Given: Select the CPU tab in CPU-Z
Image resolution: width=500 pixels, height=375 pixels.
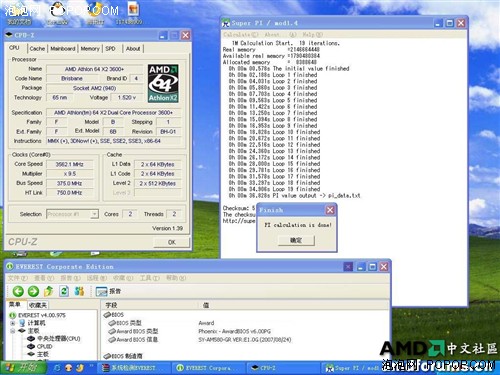Looking at the screenshot, I should pyautogui.click(x=14, y=48).
